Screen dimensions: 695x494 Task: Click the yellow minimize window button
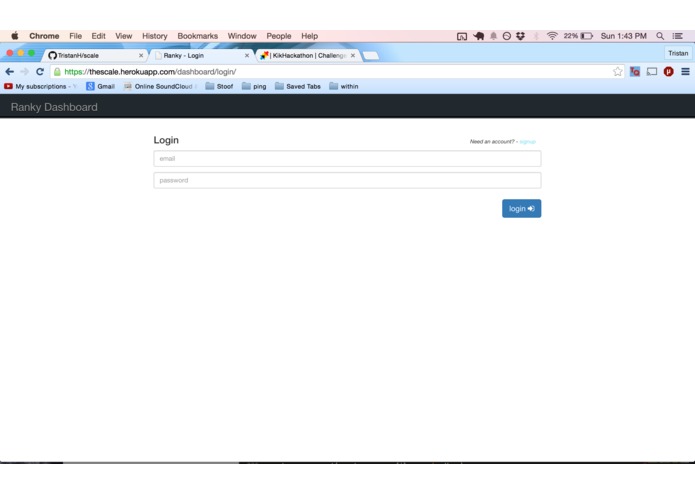(x=20, y=53)
